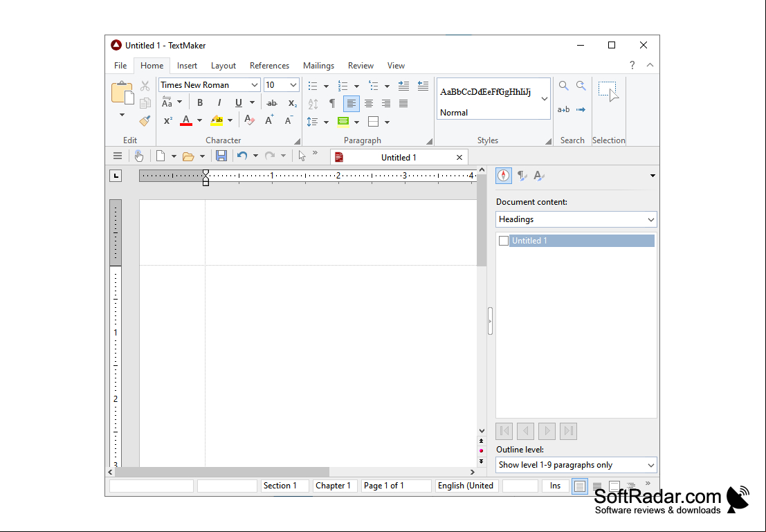The image size is (766, 532).
Task: Open the sidebar options dropdown arrow
Action: [x=653, y=176]
